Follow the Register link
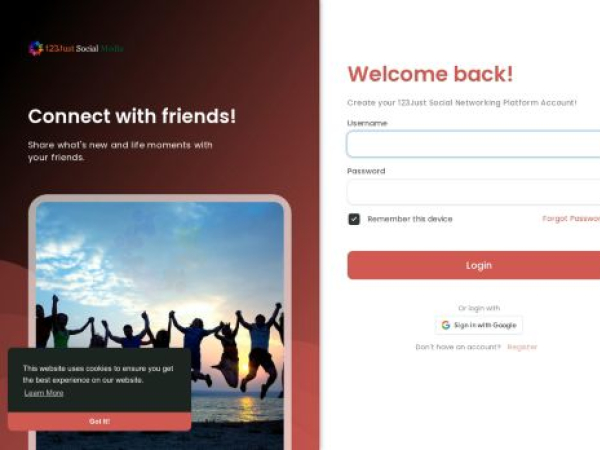 522,347
